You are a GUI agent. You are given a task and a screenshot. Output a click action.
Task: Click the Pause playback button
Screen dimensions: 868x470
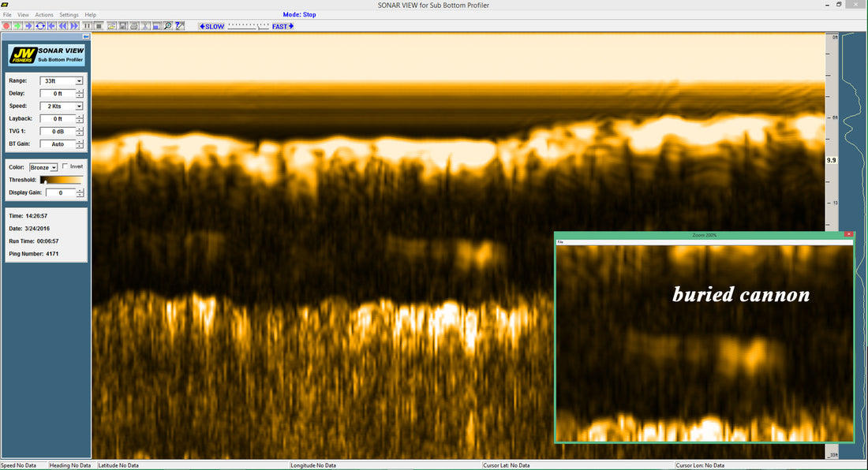88,26
